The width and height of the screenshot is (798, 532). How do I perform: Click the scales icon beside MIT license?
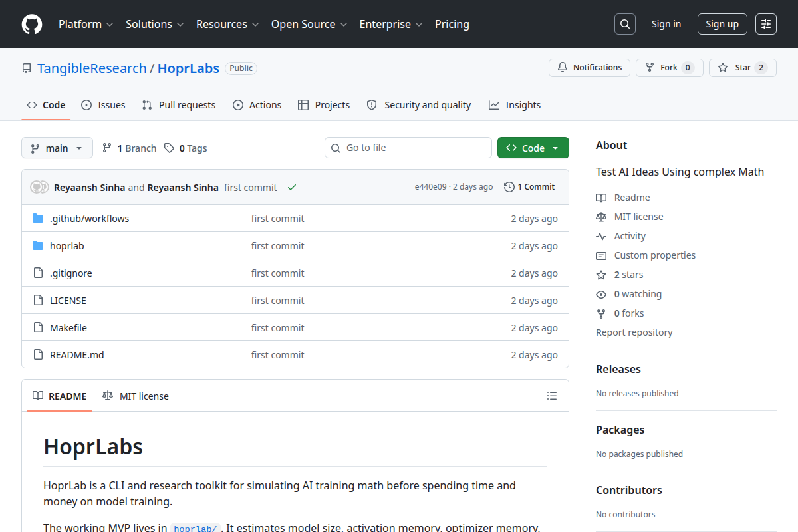tap(601, 217)
